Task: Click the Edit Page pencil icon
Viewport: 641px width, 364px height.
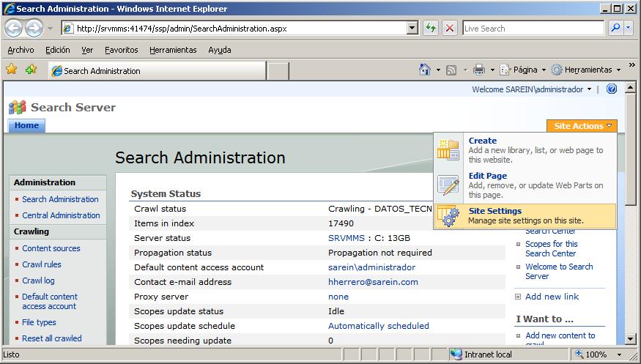Action: coord(448,185)
